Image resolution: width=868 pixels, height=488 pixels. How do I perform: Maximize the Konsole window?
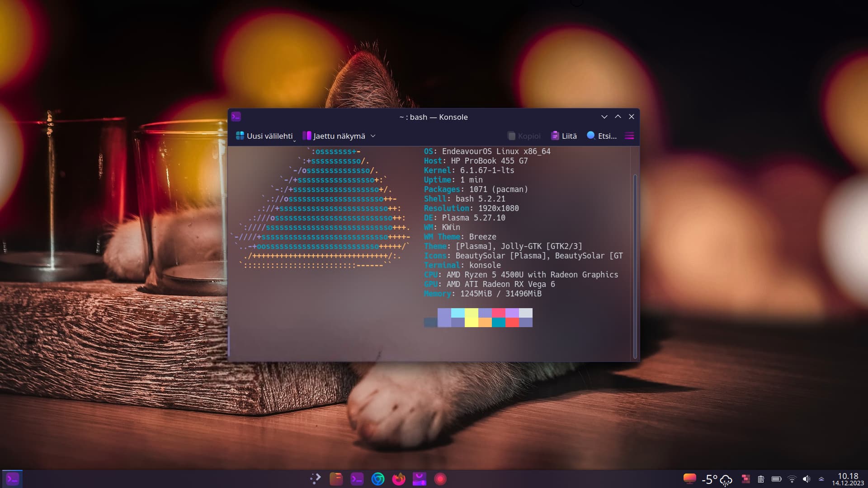click(x=618, y=117)
